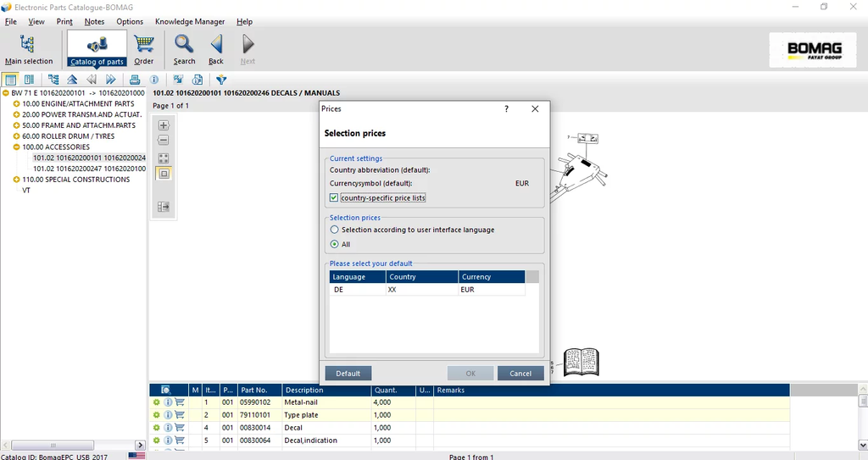Image resolution: width=868 pixels, height=460 pixels.
Task: Open the Options menu
Action: point(130,21)
